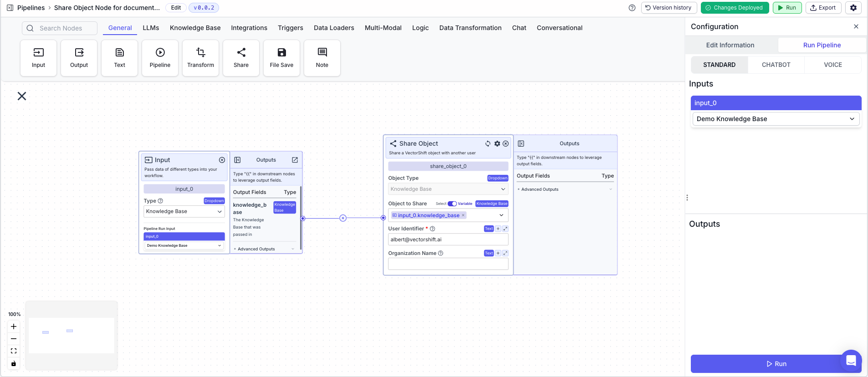Open the help question mark icon

(632, 8)
